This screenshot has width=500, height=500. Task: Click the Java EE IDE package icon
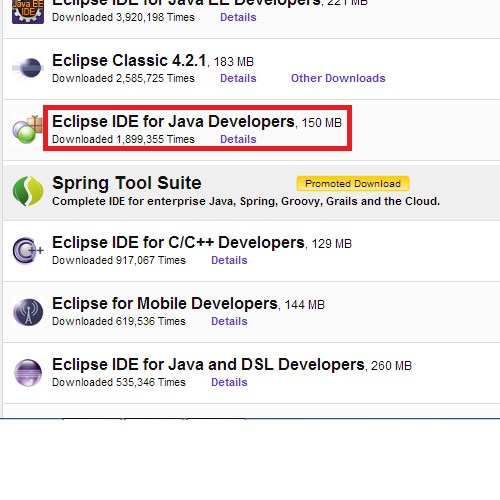[28, 12]
